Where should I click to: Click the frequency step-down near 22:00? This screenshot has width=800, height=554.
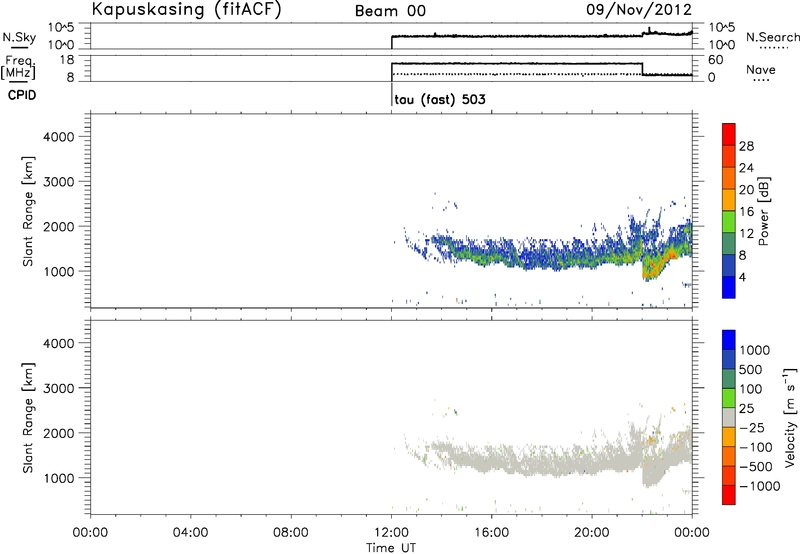642,69
